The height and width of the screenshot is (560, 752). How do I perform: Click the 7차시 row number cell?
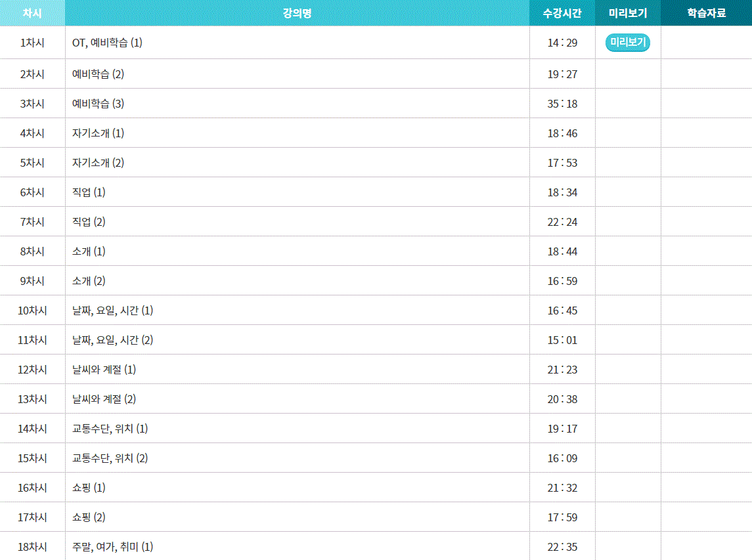pyautogui.click(x=32, y=222)
